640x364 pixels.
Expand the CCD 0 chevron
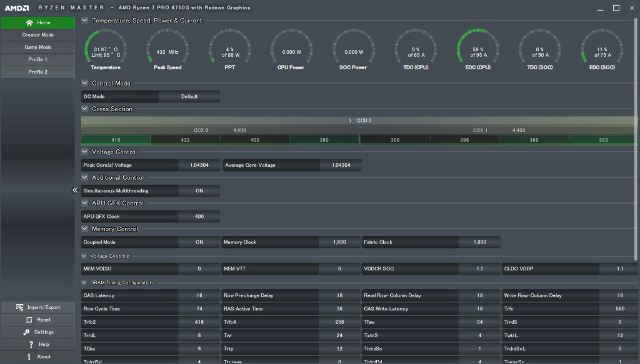[x=350, y=121]
